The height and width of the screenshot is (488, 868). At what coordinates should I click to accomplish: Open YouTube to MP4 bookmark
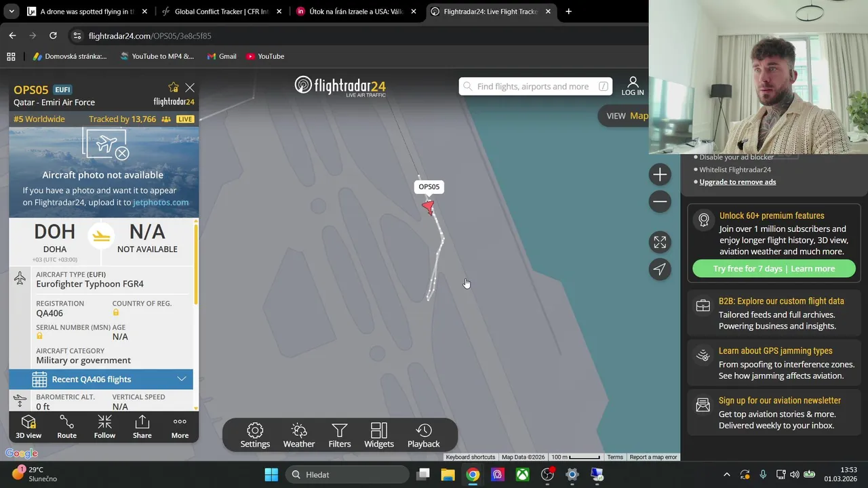coord(157,56)
